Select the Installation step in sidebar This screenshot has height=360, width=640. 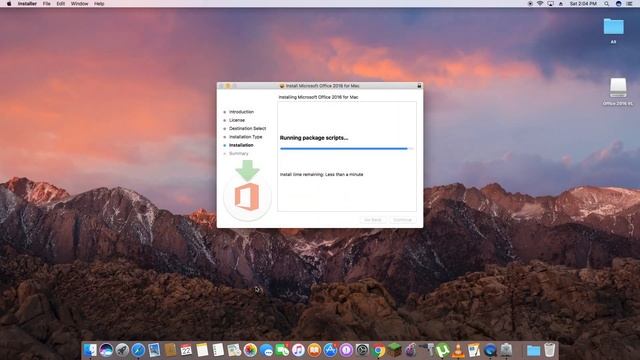point(241,145)
